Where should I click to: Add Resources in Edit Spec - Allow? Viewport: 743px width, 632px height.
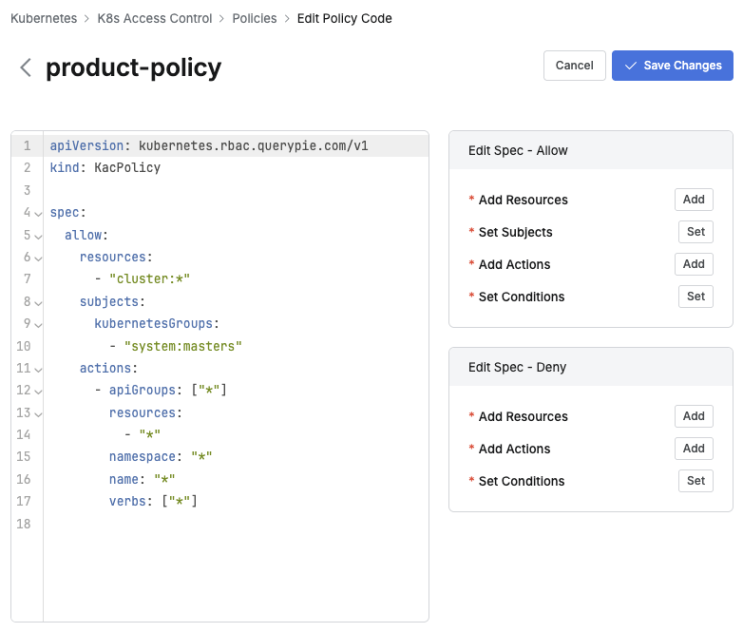pos(694,199)
